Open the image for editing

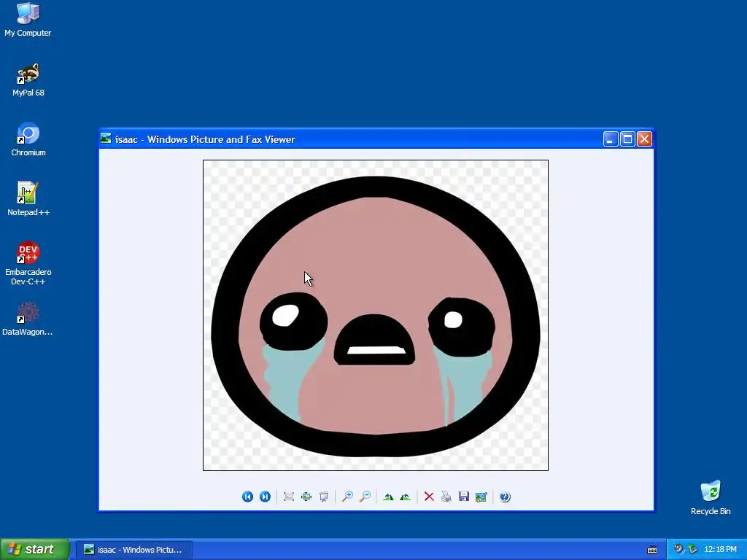pyautogui.click(x=481, y=497)
